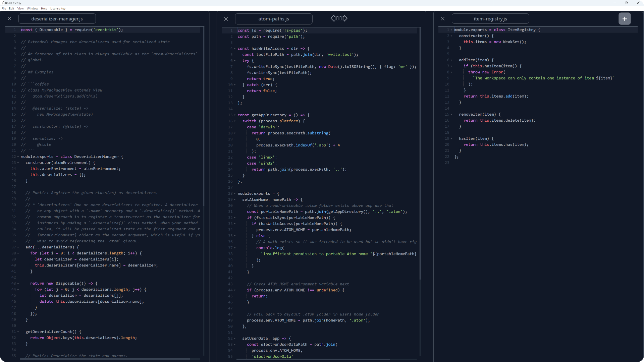Collapse hasItem(item) fold at line 19
Screen dimensions: 644x362
[451, 138]
